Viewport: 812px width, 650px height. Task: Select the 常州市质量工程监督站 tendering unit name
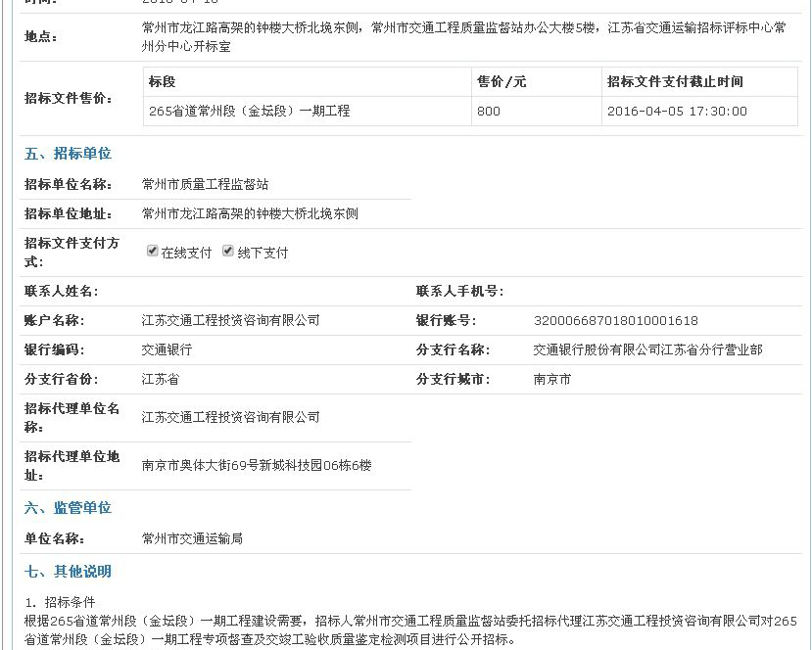click(205, 184)
